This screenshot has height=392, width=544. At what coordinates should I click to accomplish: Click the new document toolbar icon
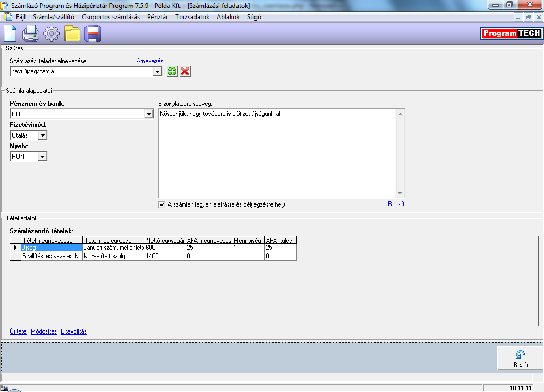point(11,34)
